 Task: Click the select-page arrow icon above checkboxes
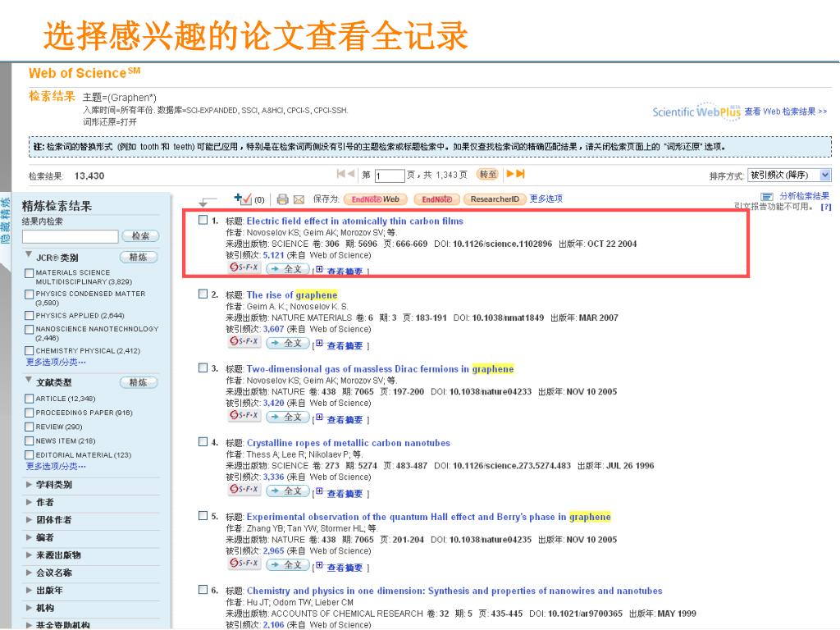207,203
